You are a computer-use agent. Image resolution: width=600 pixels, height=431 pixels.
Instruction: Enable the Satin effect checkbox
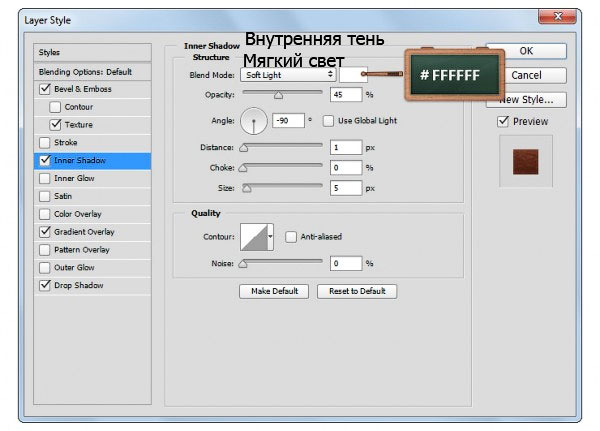[45, 196]
